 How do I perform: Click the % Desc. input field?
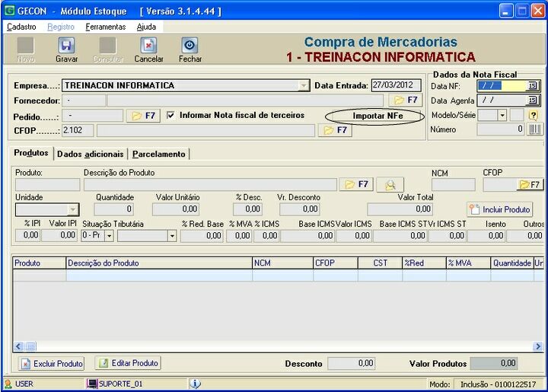[247, 209]
